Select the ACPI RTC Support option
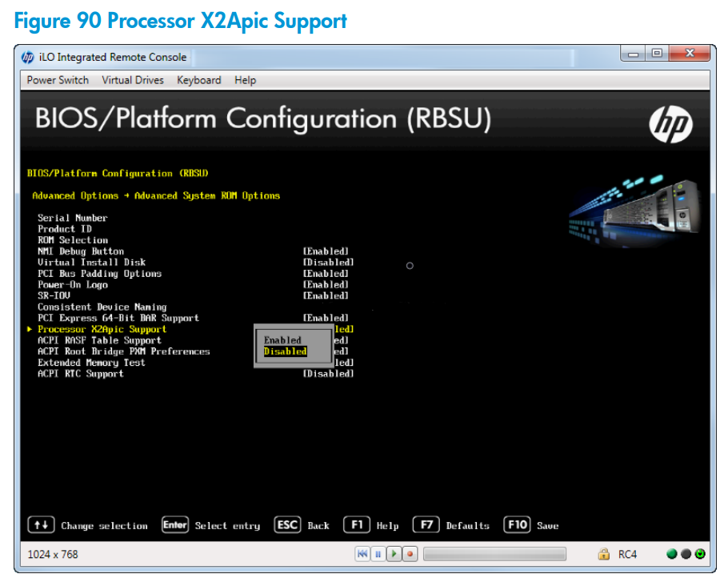This screenshot has width=728, height=582. 81,373
